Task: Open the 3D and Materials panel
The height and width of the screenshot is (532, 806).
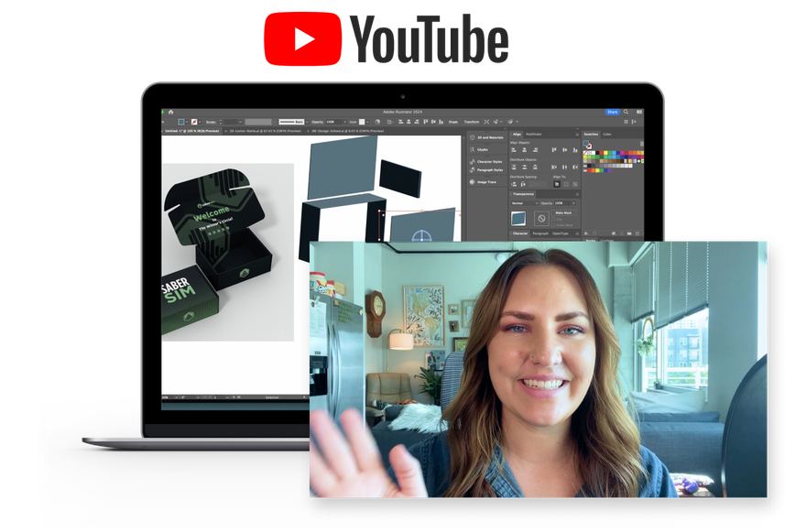Action: coord(486,137)
